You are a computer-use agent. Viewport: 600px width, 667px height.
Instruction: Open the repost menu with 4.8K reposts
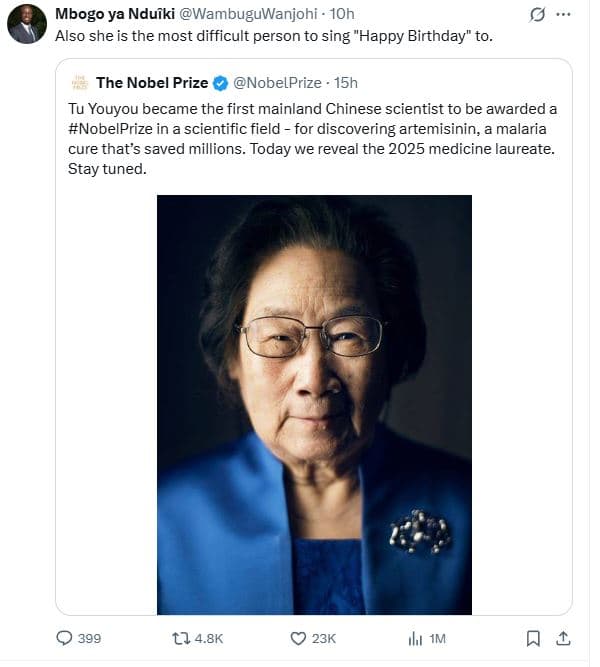pos(182,638)
